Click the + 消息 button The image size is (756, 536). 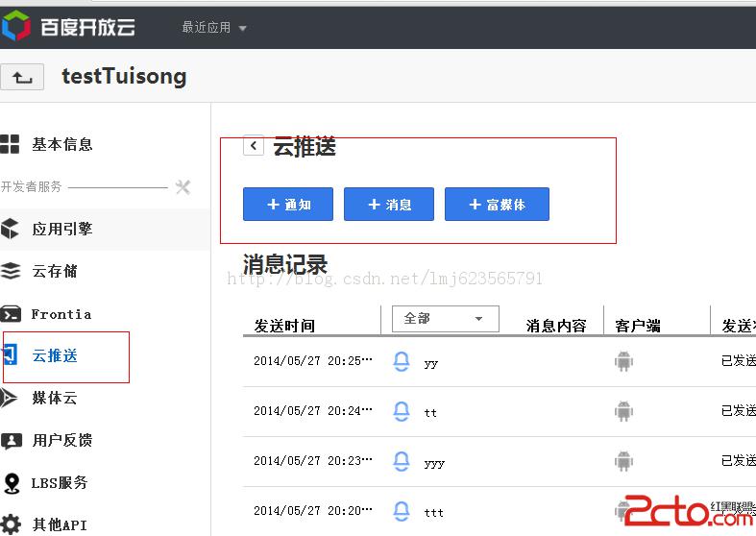389,205
